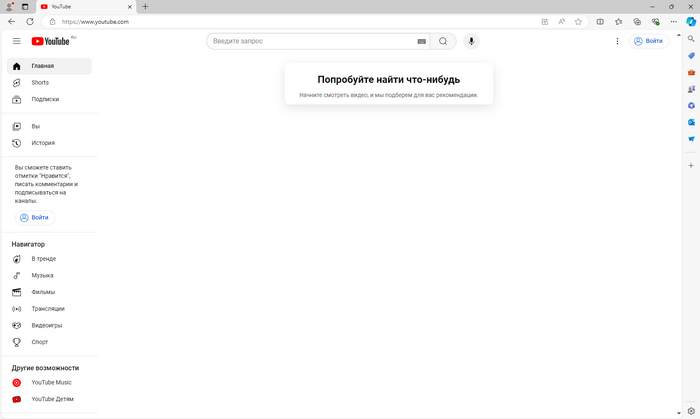Image resolution: width=700 pixels, height=419 pixels.
Task: Open the YouTube hamburger guide menu
Action: coord(17,41)
